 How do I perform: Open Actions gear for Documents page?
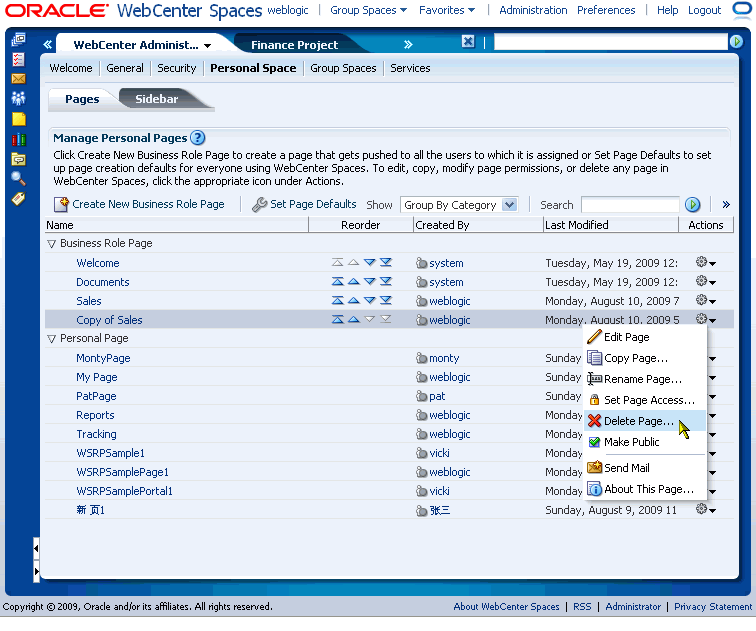coord(705,281)
